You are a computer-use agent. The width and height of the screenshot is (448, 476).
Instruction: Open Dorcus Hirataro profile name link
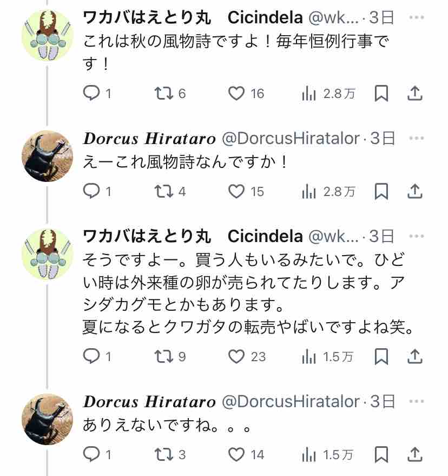click(149, 139)
